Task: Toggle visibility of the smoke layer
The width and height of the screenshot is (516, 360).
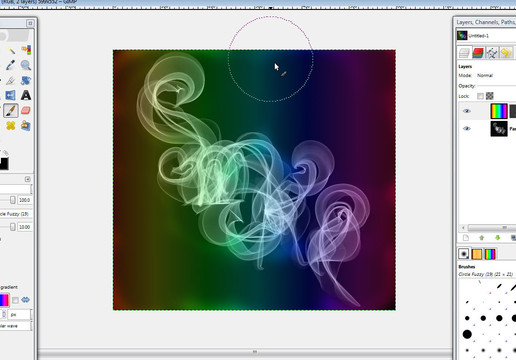Action: click(x=467, y=129)
